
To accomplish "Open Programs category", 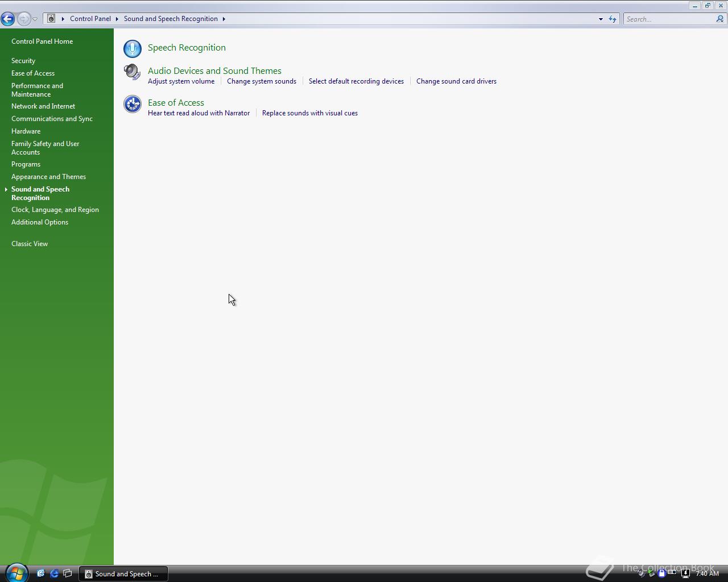I will pyautogui.click(x=26, y=164).
